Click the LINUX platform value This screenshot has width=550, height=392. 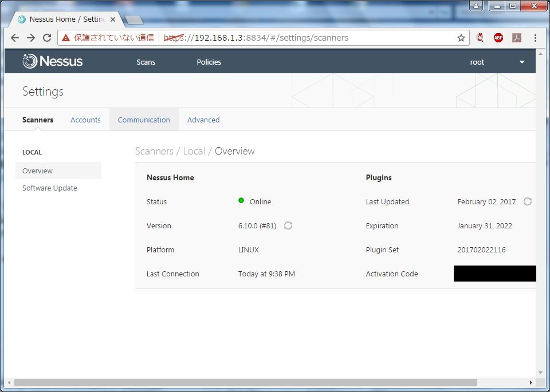click(248, 250)
